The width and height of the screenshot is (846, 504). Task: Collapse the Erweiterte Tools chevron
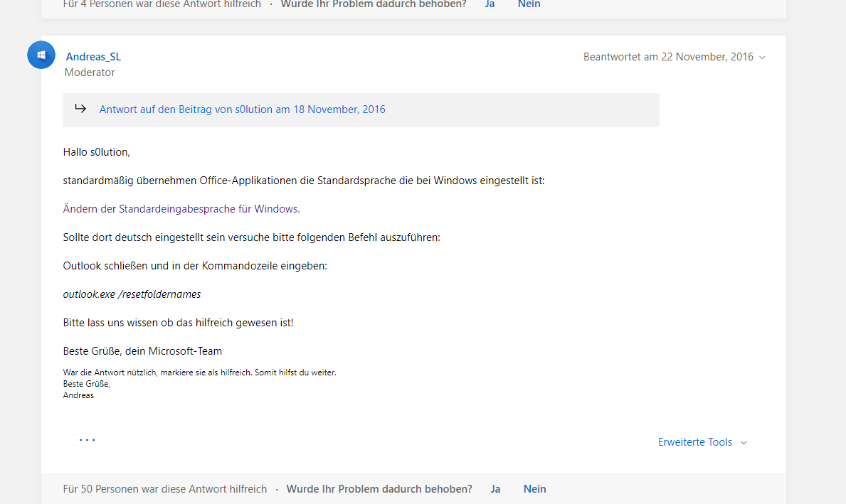coord(744,442)
